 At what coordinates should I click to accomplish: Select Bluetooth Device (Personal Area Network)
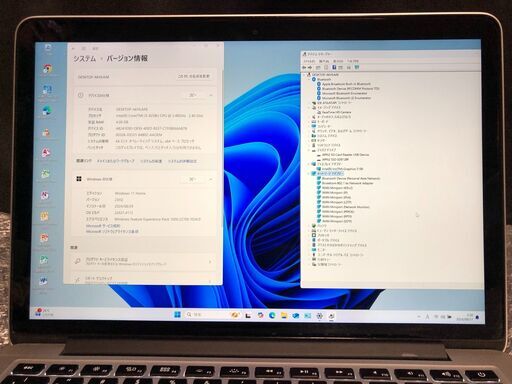tap(351, 178)
